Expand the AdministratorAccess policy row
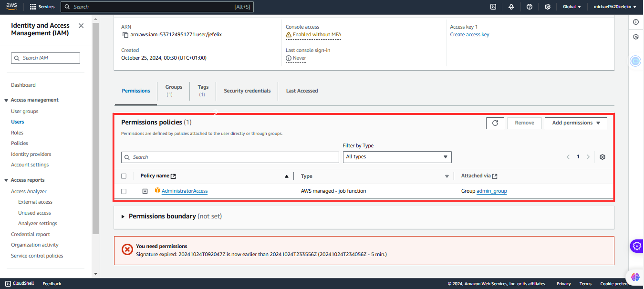 tap(145, 191)
